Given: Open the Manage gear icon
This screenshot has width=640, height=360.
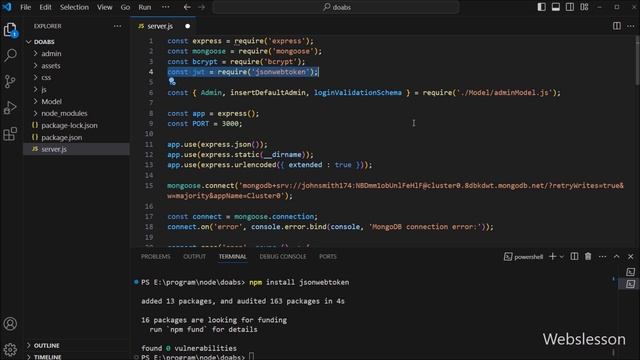Looking at the screenshot, I should coord(10,349).
